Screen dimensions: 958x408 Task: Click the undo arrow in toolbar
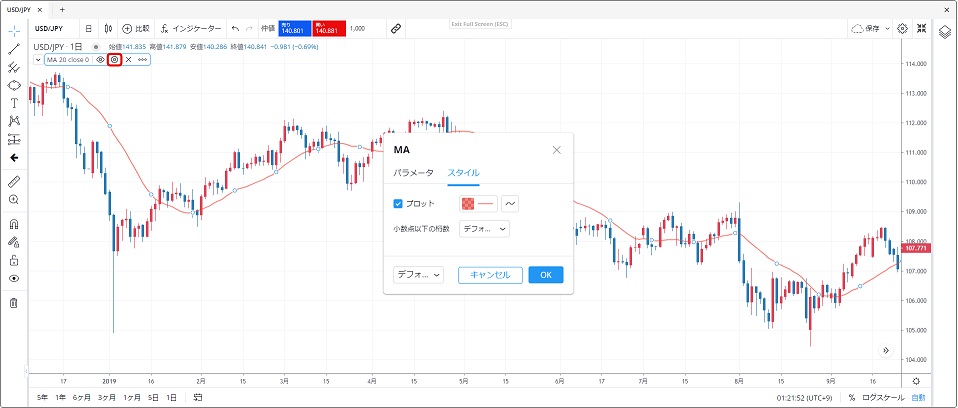pyautogui.click(x=235, y=29)
